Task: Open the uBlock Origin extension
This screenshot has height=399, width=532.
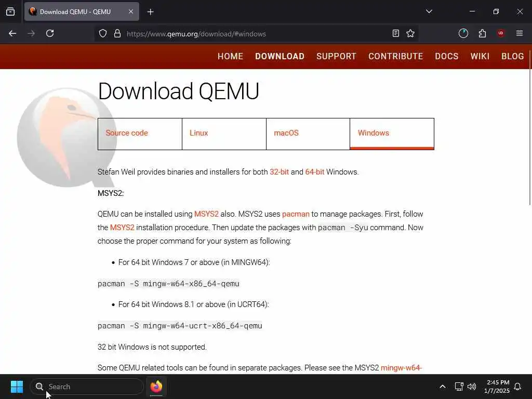Action: point(501,33)
